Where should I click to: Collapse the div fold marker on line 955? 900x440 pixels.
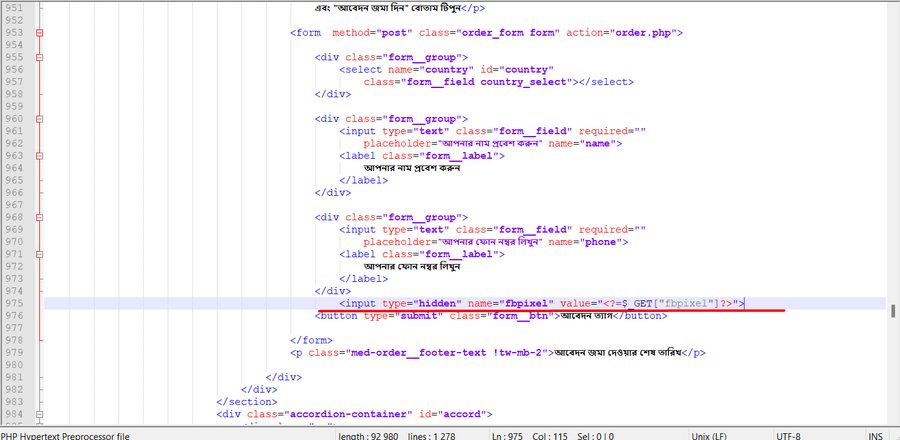coord(39,57)
